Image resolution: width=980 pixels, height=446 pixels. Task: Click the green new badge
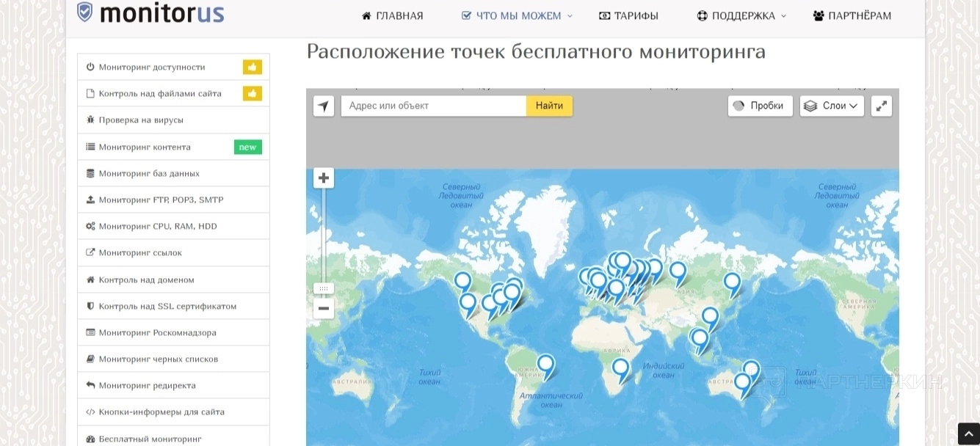click(248, 147)
